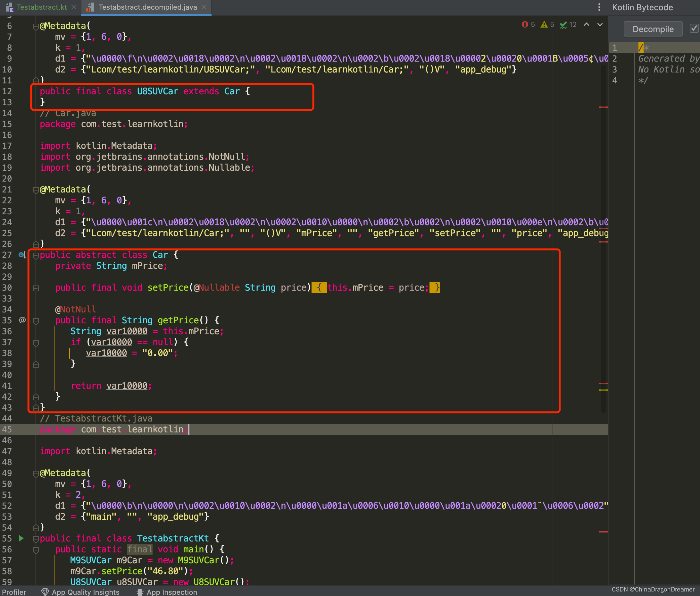Run TestabstractKt via green gutter arrow
The height and width of the screenshot is (596, 700).
(x=21, y=538)
